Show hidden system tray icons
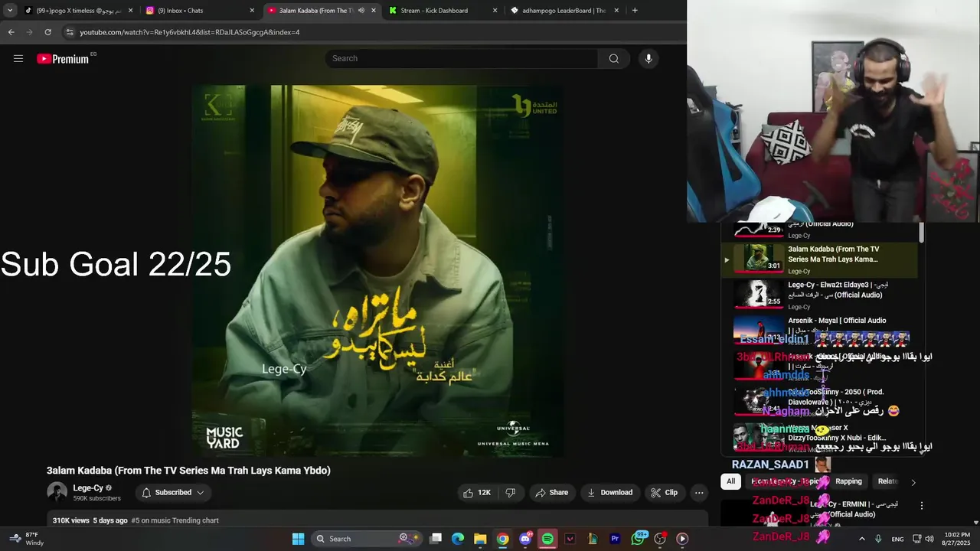Viewport: 980px width, 551px height. [x=861, y=539]
